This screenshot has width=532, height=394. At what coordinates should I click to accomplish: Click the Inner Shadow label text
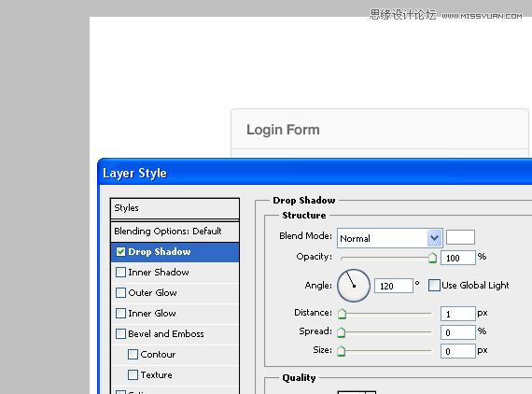tap(159, 273)
